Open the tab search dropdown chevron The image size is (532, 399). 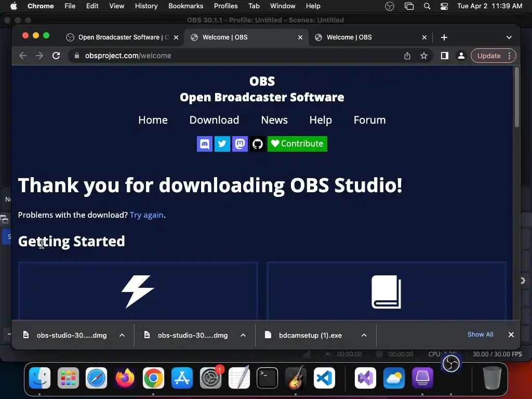509,37
